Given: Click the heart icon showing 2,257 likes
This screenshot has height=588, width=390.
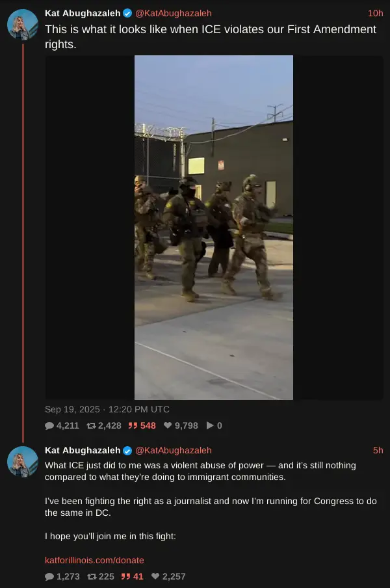Looking at the screenshot, I should point(155,576).
